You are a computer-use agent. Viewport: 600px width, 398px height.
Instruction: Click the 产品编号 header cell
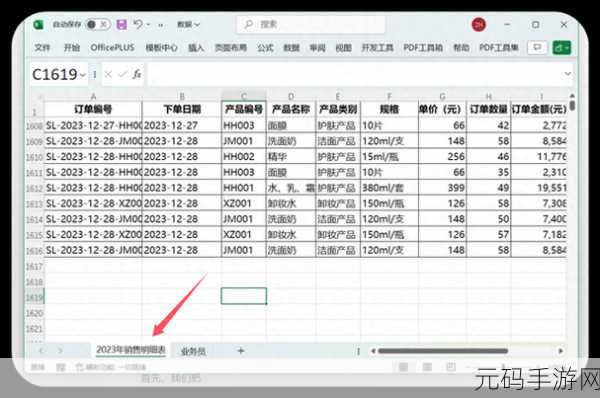[x=244, y=109]
